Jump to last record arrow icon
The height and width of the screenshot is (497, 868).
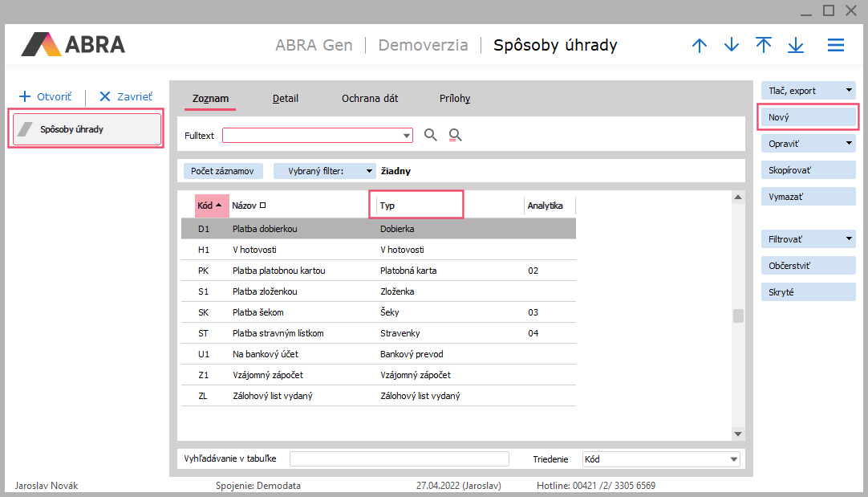coord(796,46)
